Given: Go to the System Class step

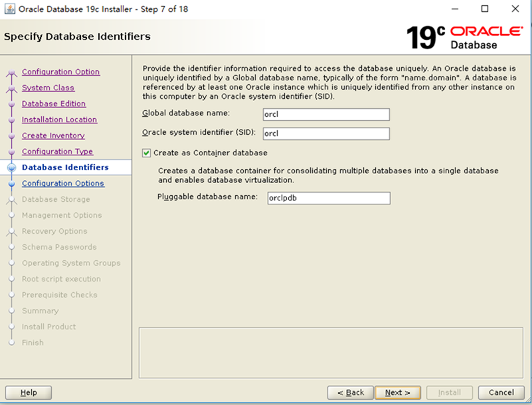Looking at the screenshot, I should pos(48,88).
